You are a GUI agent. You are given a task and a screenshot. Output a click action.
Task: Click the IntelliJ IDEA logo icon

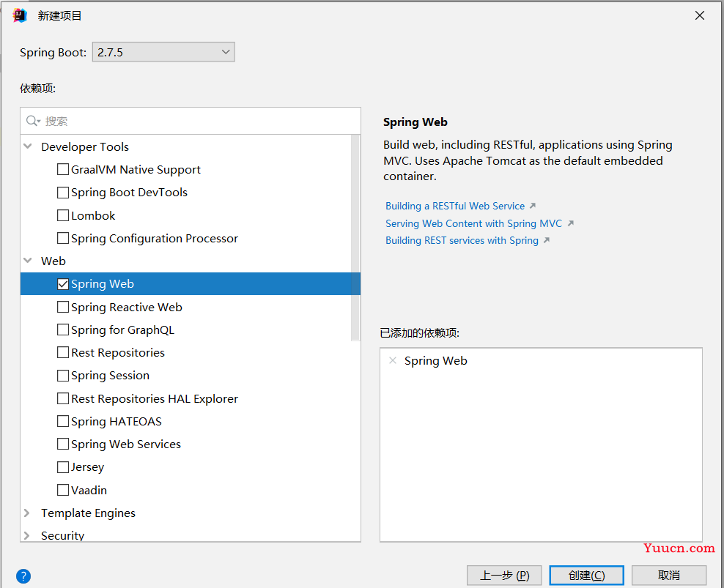[x=20, y=15]
